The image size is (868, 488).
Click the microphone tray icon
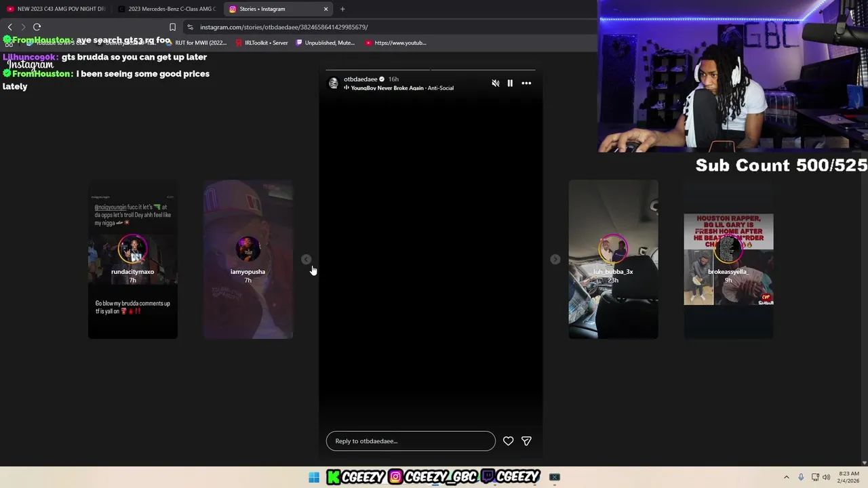point(801,477)
